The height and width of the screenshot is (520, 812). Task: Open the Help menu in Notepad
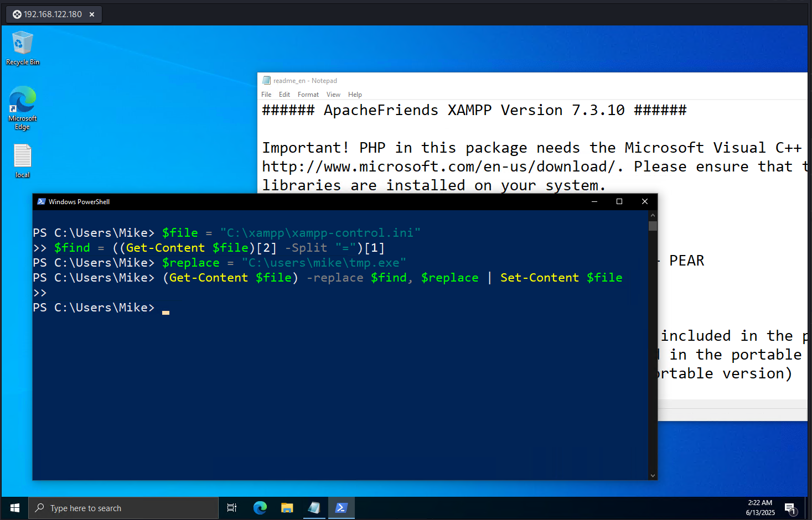pyautogui.click(x=355, y=95)
